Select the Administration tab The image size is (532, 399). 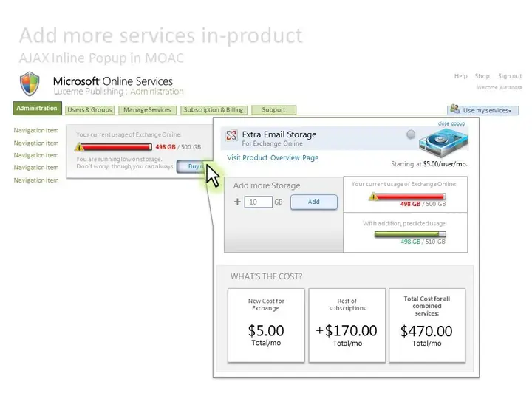(37, 108)
